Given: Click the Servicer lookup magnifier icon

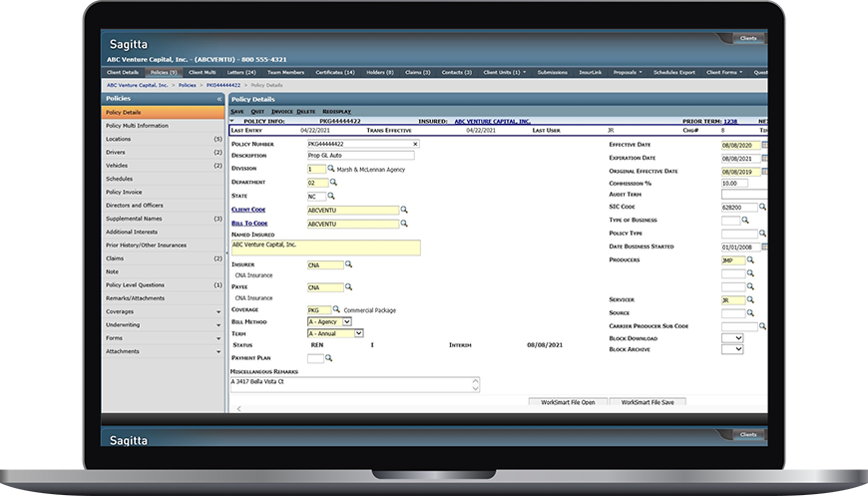Looking at the screenshot, I should pos(750,299).
